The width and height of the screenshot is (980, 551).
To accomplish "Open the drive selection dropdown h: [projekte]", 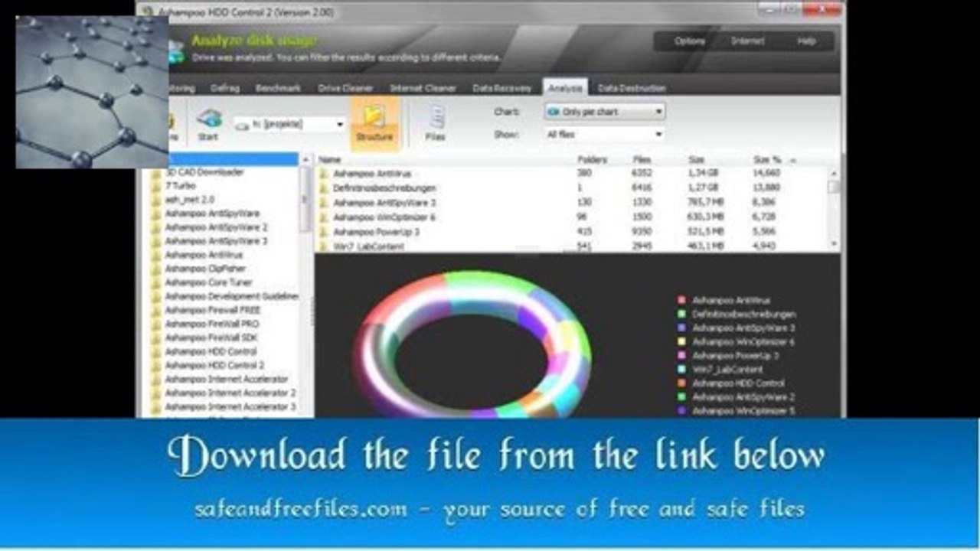I will (x=291, y=123).
